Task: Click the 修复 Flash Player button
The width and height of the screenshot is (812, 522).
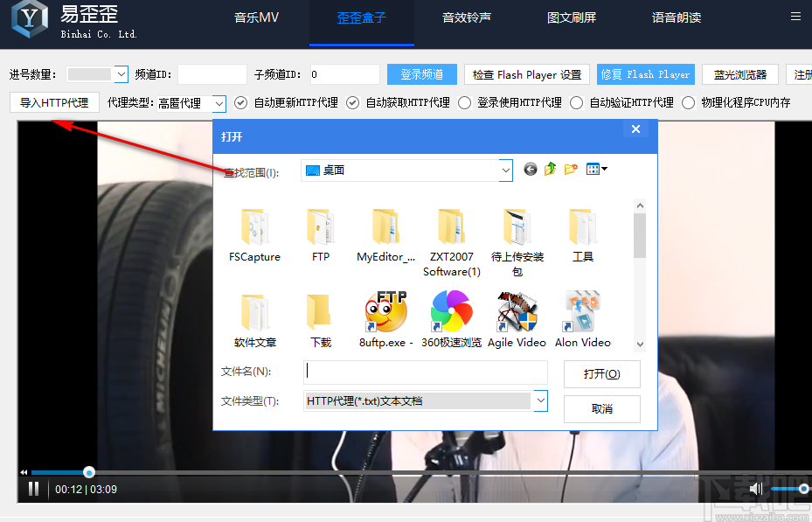Action: pos(645,74)
